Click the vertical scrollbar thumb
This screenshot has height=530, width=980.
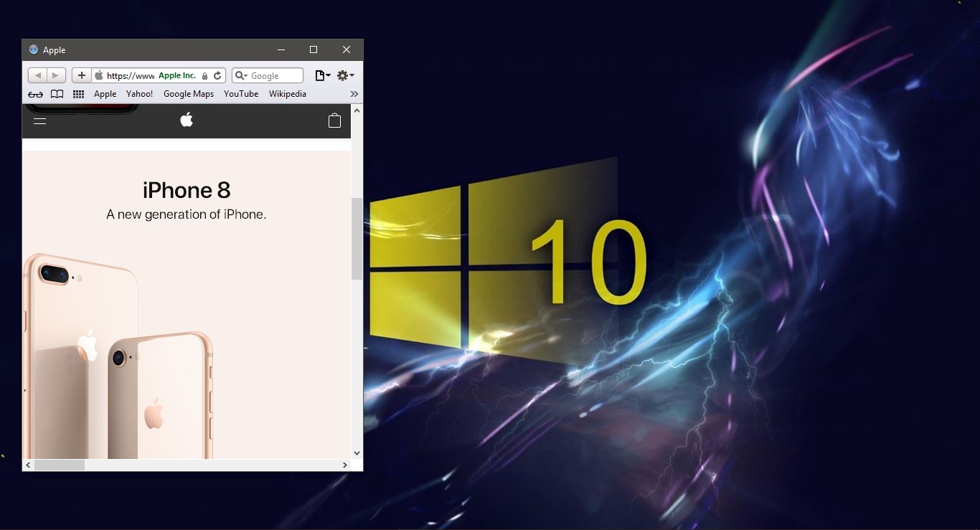coord(357,239)
